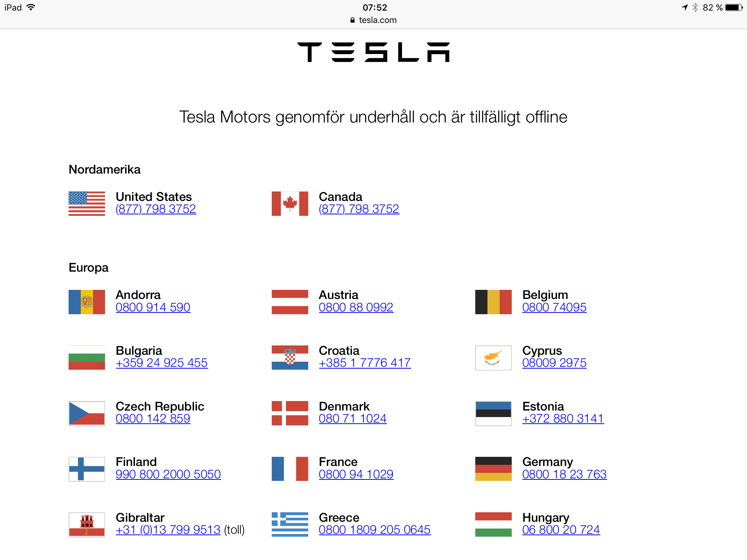Tap the Czech Republic flag
The height and width of the screenshot is (560, 747).
pyautogui.click(x=87, y=413)
